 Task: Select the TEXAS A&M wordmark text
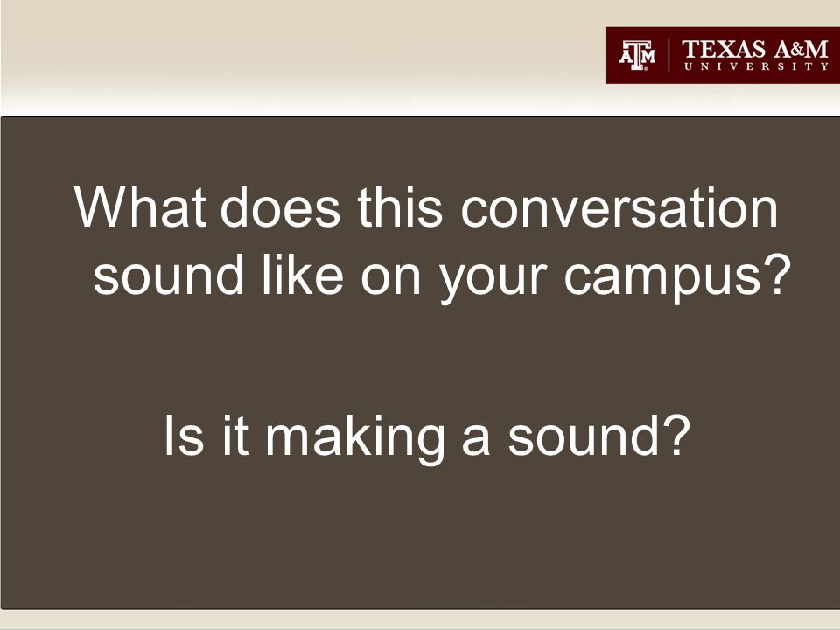coord(755,49)
